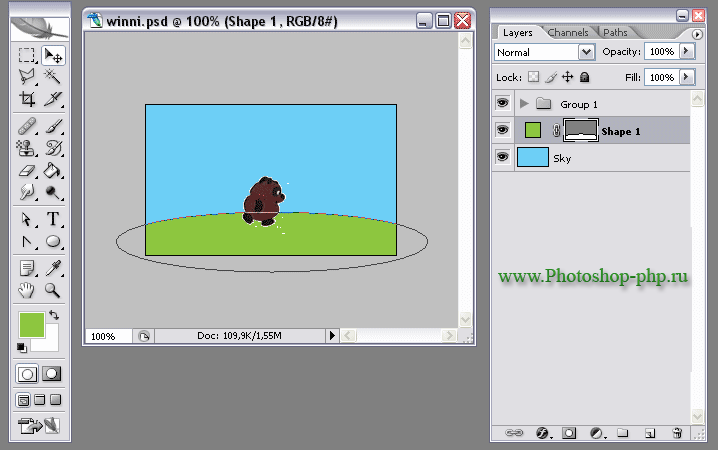Toggle lock transparent pixels
Viewport: 718px width, 450px height.
click(533, 76)
